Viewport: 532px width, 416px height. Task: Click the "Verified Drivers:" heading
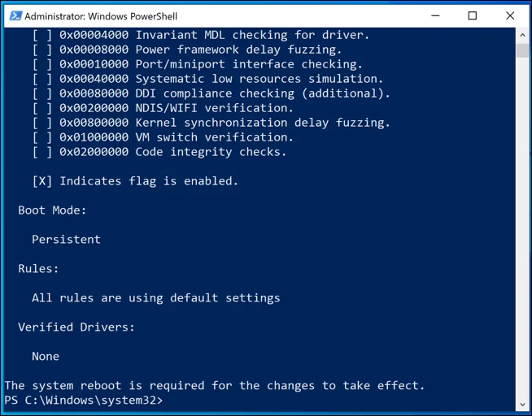click(76, 327)
